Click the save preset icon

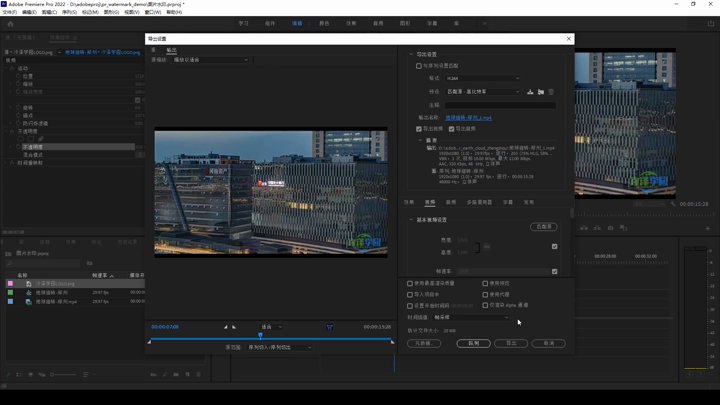530,92
